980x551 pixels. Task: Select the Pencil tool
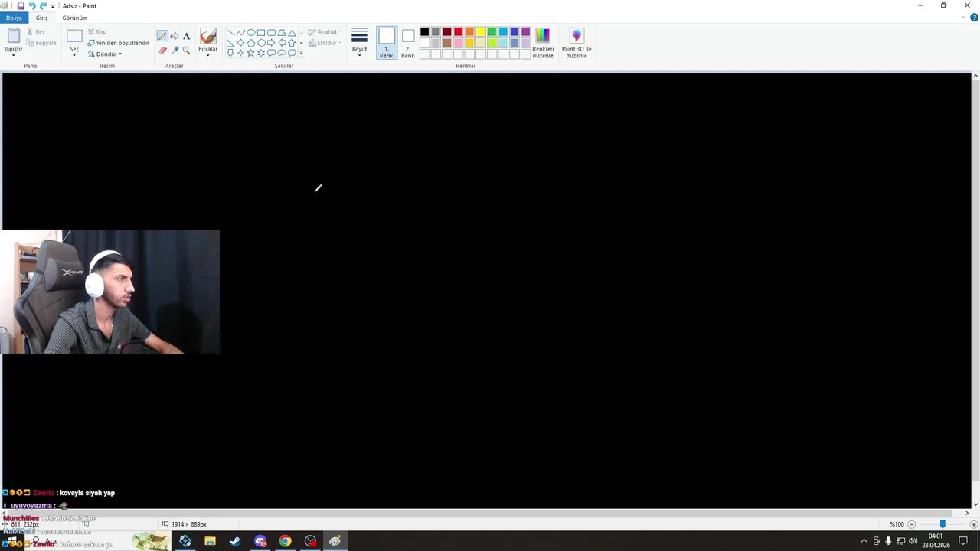[162, 36]
